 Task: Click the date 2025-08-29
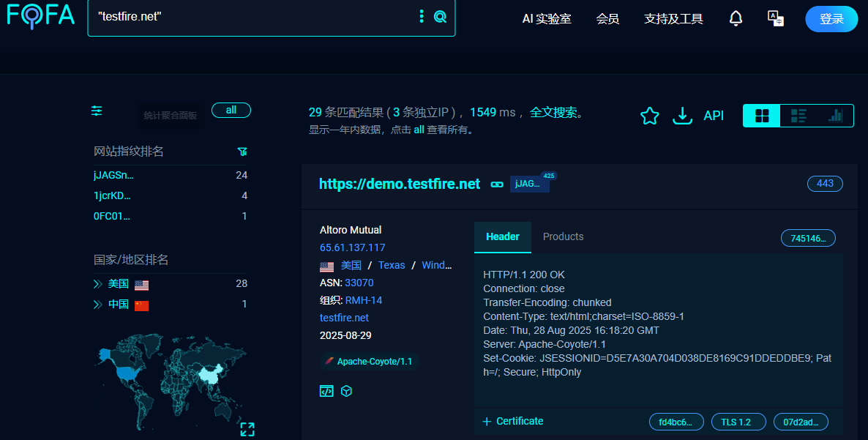click(x=345, y=335)
